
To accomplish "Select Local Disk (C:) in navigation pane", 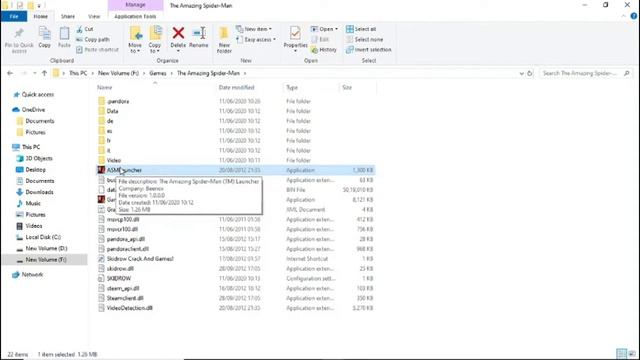I will coord(43,237).
